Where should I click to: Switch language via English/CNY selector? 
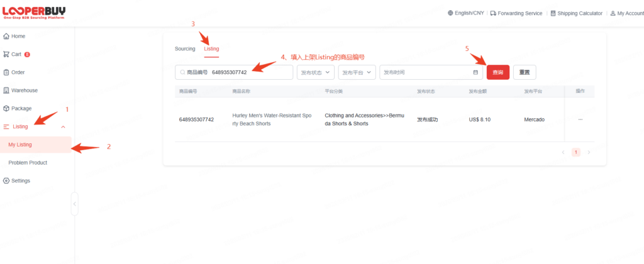tap(466, 13)
